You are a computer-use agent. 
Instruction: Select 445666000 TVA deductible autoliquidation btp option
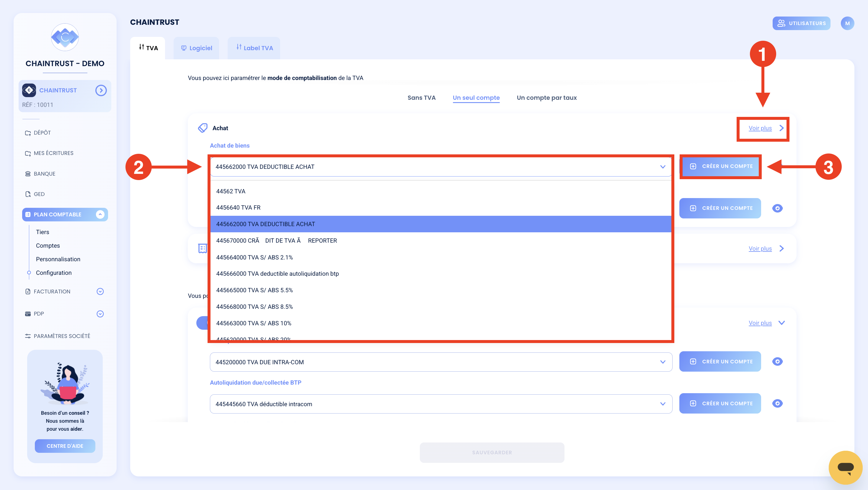pyautogui.click(x=441, y=274)
